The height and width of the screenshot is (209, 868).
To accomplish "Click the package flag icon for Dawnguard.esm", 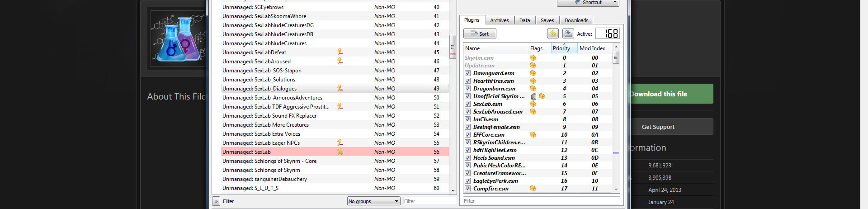I will click(x=533, y=73).
